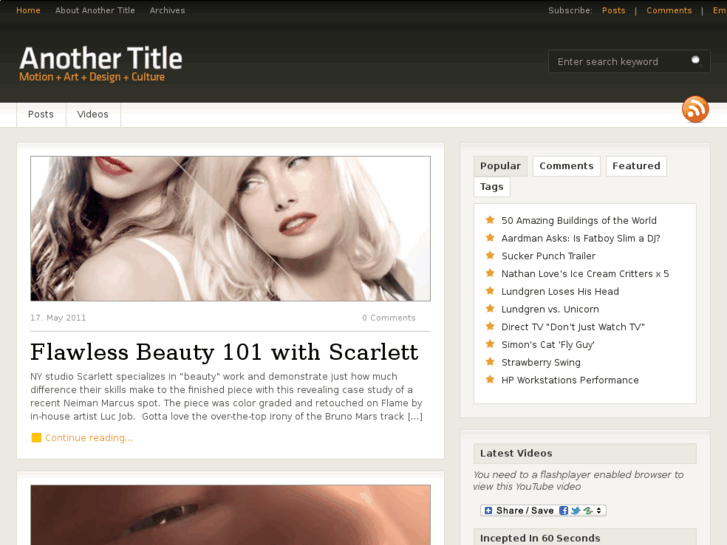Screen dimensions: 727x545
Task: Click the star beside 50 Amazing Buildings
Action: pyautogui.click(x=490, y=220)
